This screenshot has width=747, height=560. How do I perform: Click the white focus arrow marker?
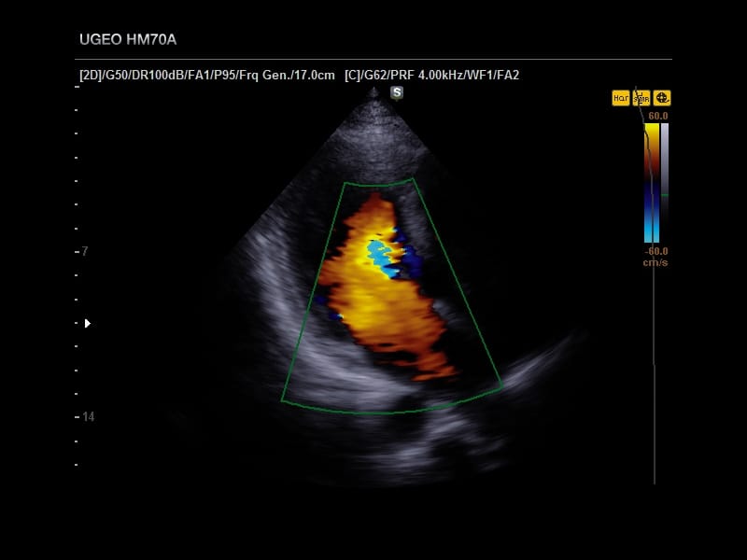[x=87, y=323]
